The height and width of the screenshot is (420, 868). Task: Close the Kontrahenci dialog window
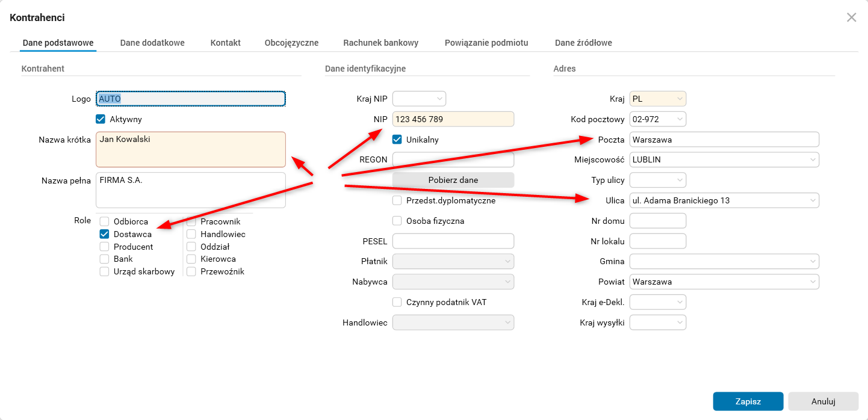click(851, 17)
